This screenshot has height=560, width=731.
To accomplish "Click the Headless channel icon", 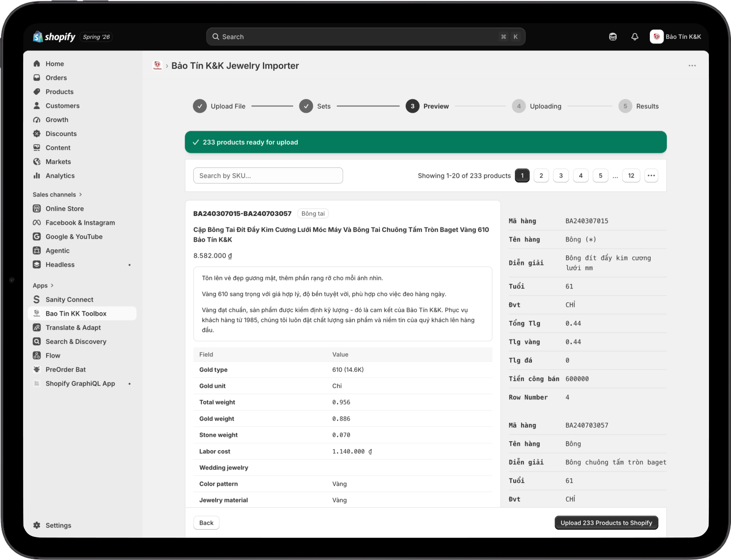I will (x=37, y=265).
